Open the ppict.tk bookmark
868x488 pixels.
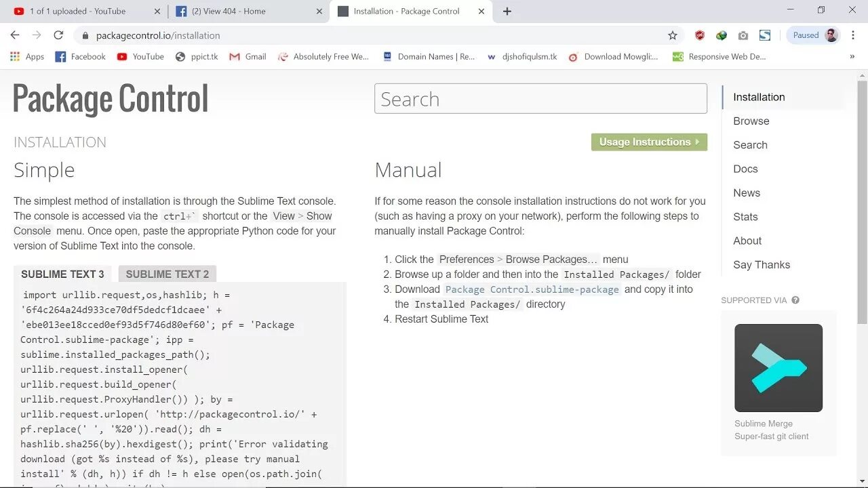coord(197,57)
